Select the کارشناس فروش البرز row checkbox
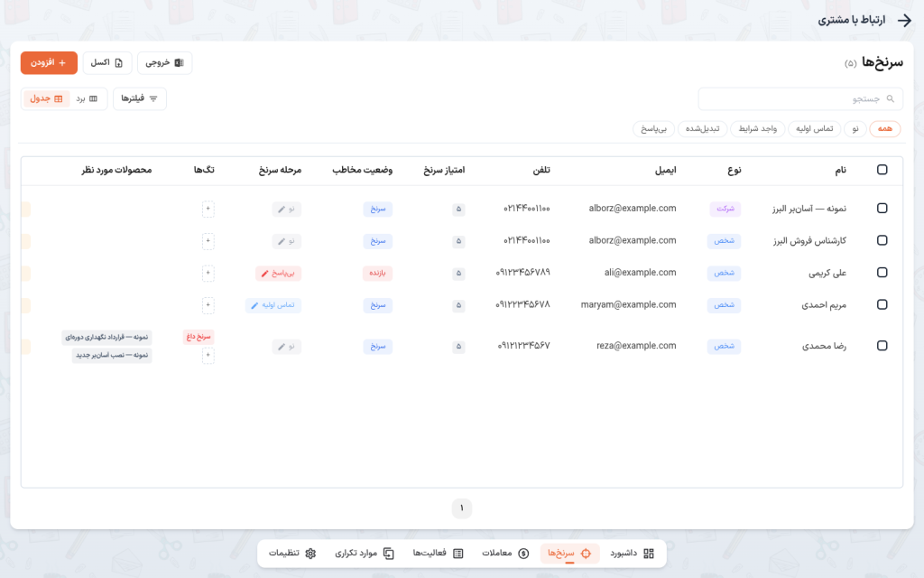The height and width of the screenshot is (578, 924). coord(882,240)
